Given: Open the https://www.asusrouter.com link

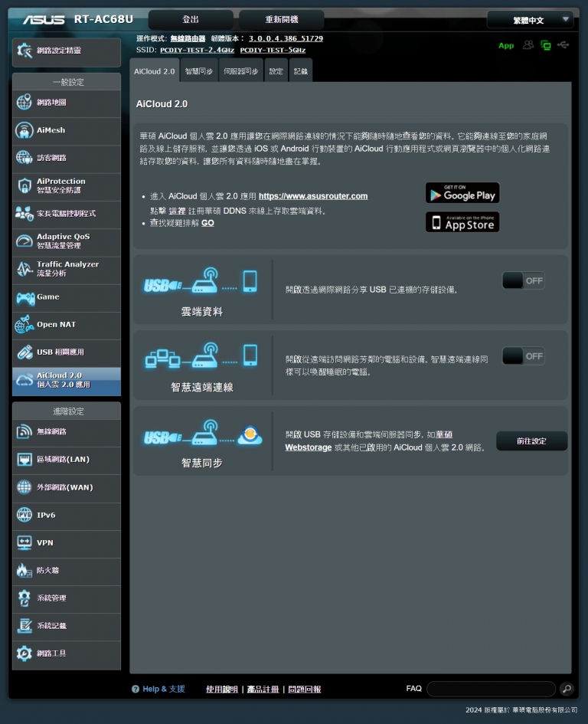Looking at the screenshot, I should pyautogui.click(x=313, y=196).
